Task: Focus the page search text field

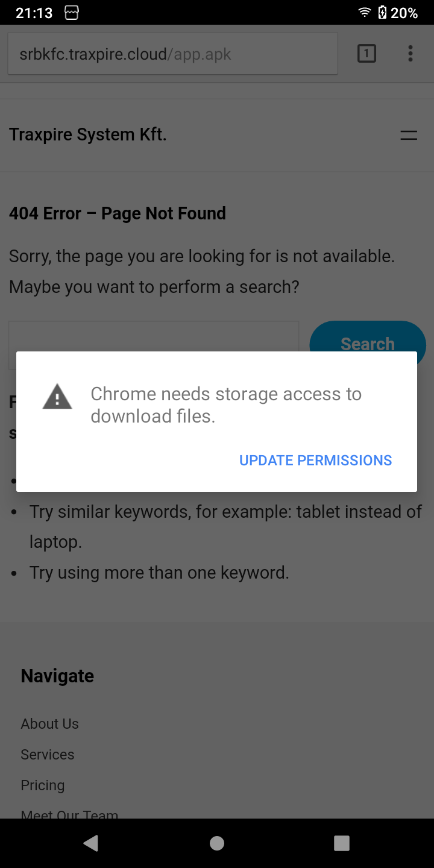Action: pos(154,338)
